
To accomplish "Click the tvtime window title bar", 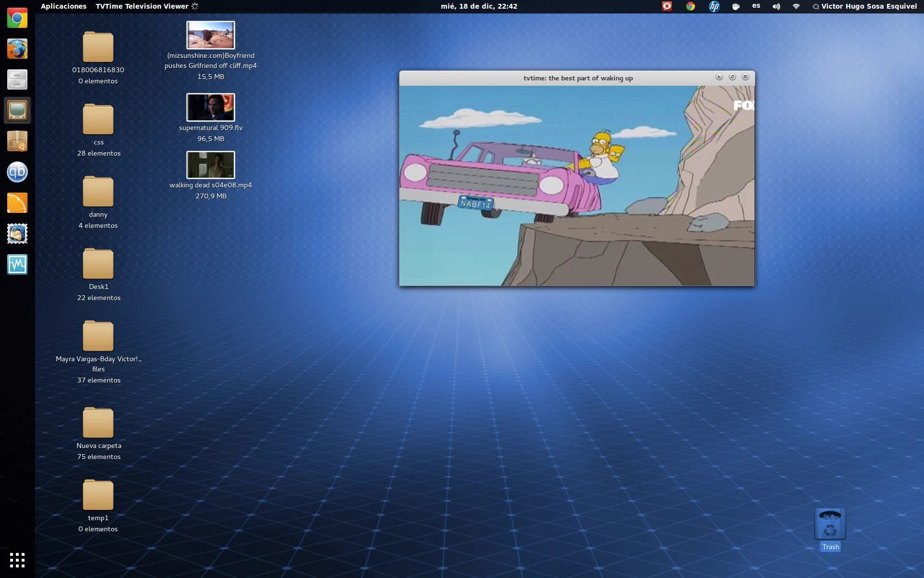I will 577,78.
